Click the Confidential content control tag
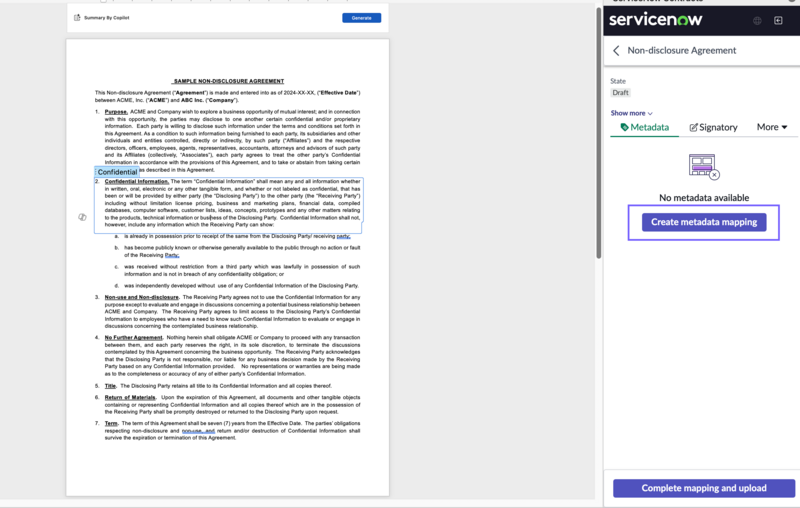This screenshot has height=508, width=800. pyautogui.click(x=117, y=172)
